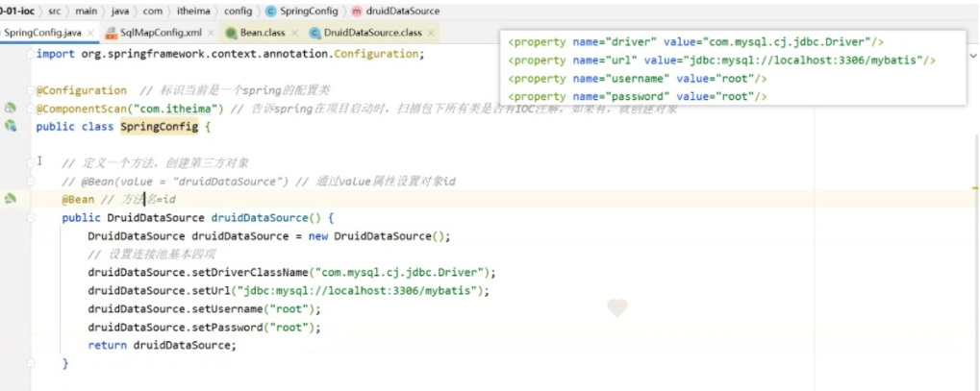Image resolution: width=980 pixels, height=391 pixels.
Task: Close the SqlMapConfig.xml tab
Action: [209, 33]
